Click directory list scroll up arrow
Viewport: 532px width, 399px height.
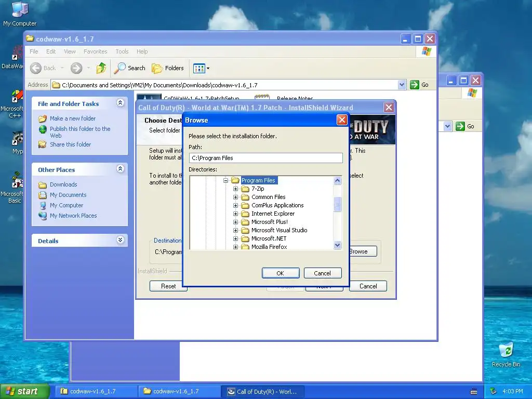tap(337, 180)
